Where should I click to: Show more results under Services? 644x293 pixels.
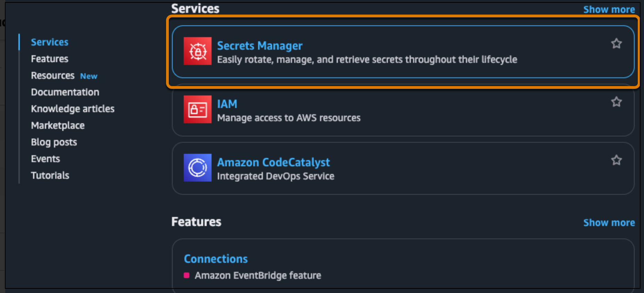[609, 9]
